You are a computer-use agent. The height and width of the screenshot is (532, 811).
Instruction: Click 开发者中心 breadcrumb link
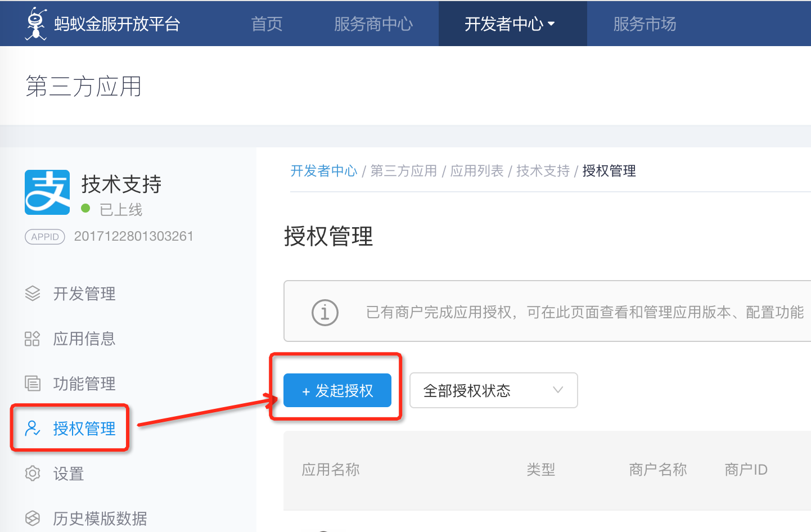point(324,171)
